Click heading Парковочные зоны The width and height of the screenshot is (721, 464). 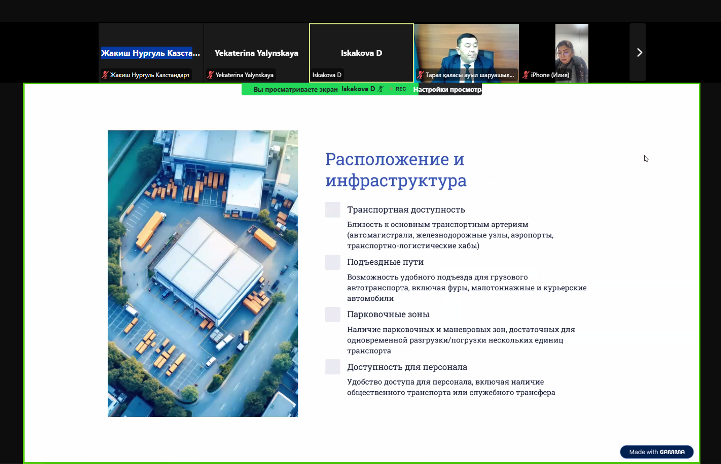pyautogui.click(x=388, y=314)
